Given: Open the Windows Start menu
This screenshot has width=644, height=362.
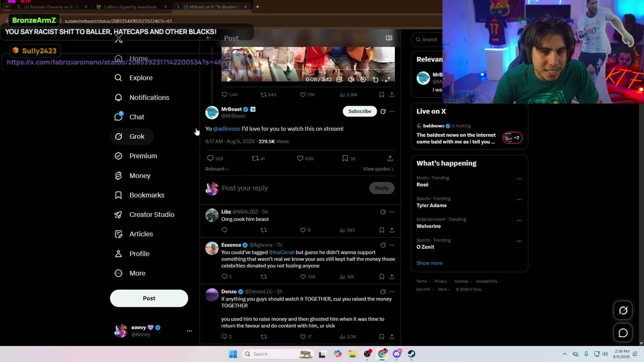Looking at the screenshot, I should [233, 354].
